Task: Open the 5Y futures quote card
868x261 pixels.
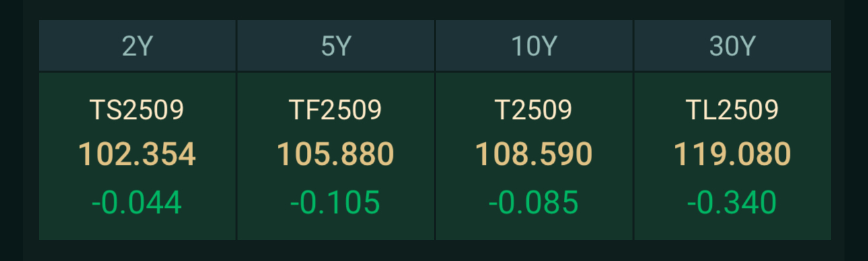Action: tap(336, 156)
